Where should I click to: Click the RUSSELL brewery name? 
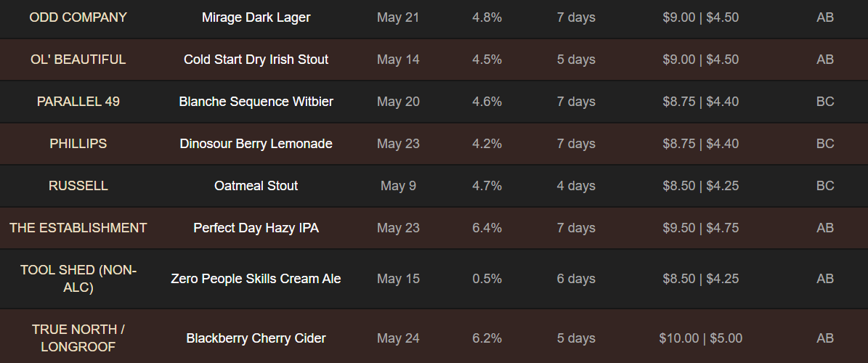78,186
